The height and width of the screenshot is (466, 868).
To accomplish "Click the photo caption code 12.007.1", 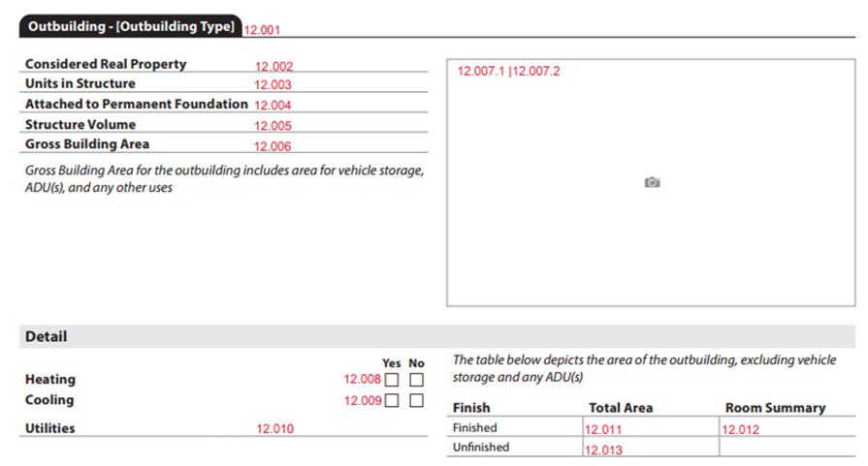I will point(481,71).
